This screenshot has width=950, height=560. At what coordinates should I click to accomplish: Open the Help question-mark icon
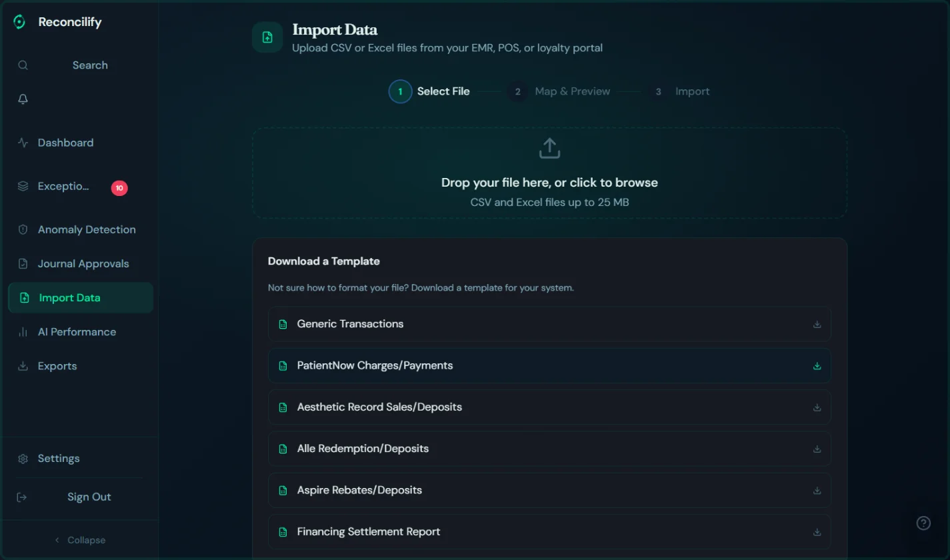(923, 523)
